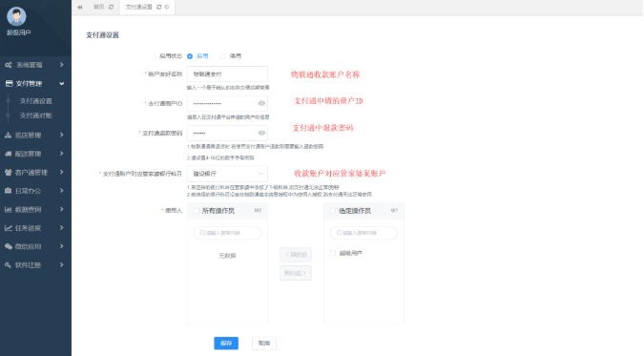Click refresh icon on 首页 tab
Screen dimensions: 644x356
point(111,7)
